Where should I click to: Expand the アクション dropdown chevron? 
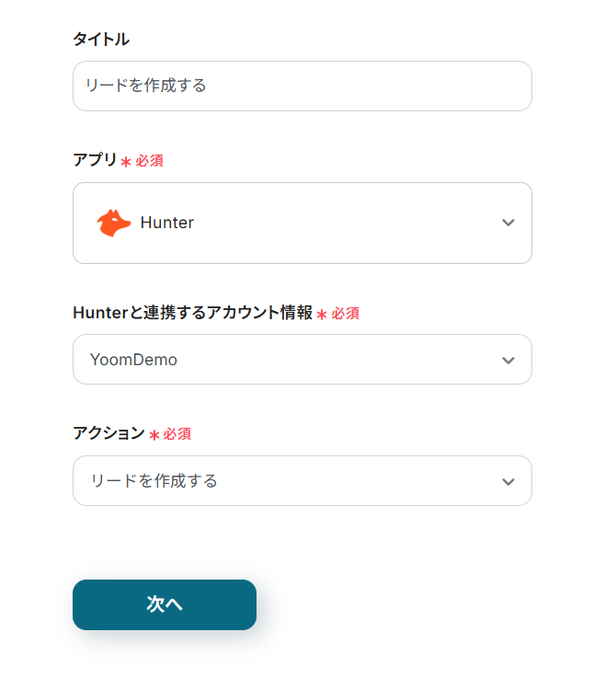(508, 481)
